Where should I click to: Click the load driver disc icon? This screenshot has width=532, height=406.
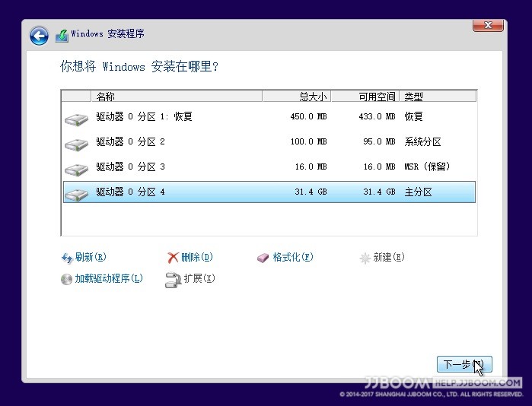click(66, 279)
